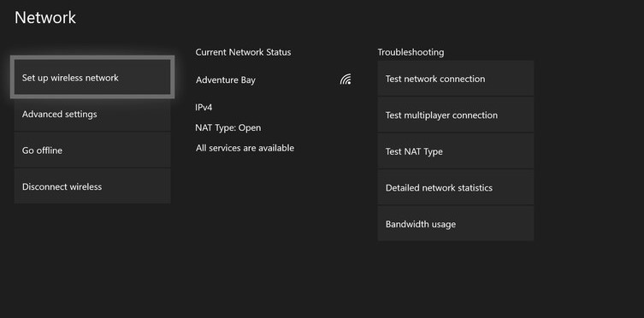The image size is (644, 318).
Task: Choose Go offline option
Action: coord(92,150)
